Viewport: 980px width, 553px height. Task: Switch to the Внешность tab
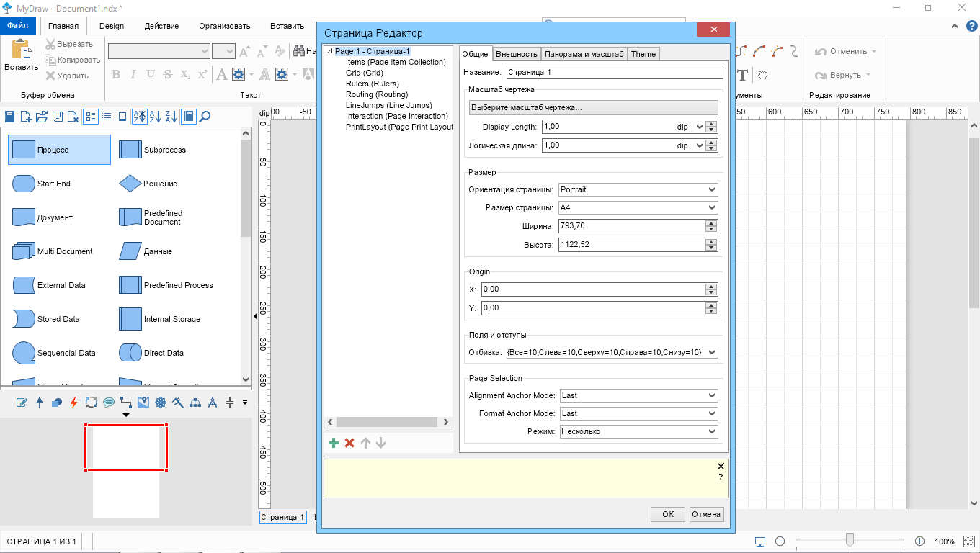[517, 54]
